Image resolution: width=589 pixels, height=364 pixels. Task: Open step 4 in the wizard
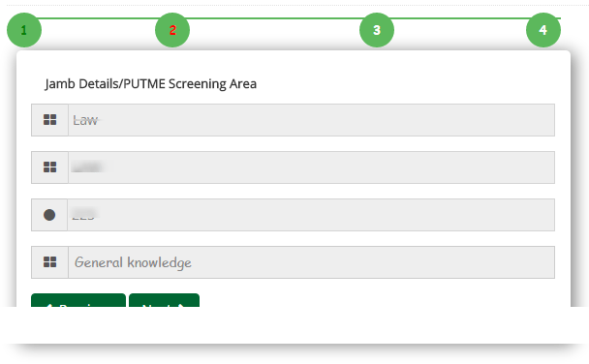coord(543,30)
